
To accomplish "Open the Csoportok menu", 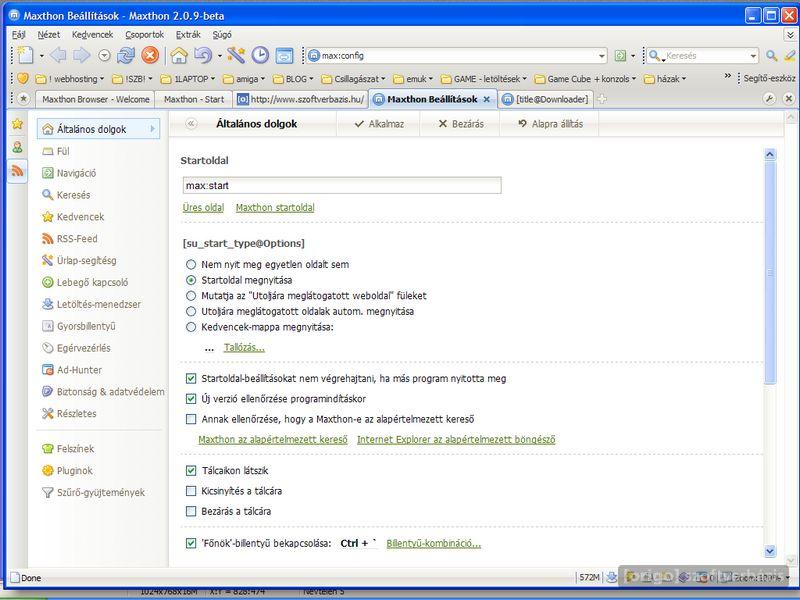I will click(x=145, y=35).
